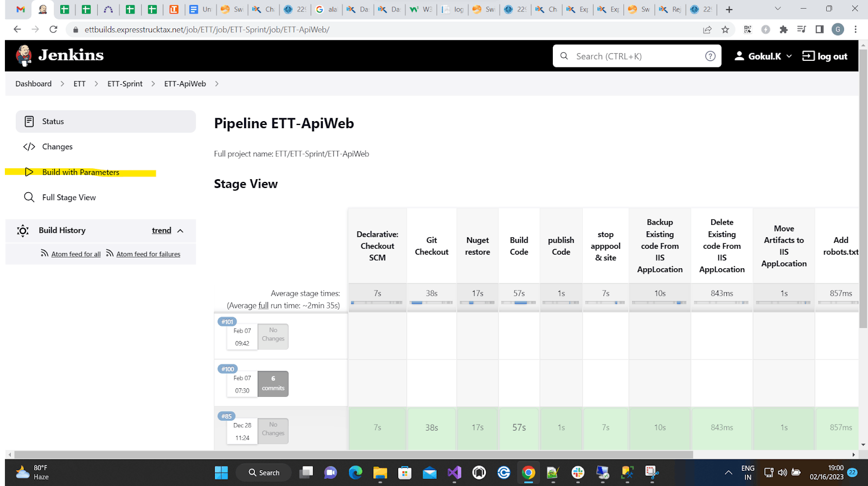The image size is (868, 486).
Task: Collapse the Build History section chevron
Action: click(x=180, y=231)
